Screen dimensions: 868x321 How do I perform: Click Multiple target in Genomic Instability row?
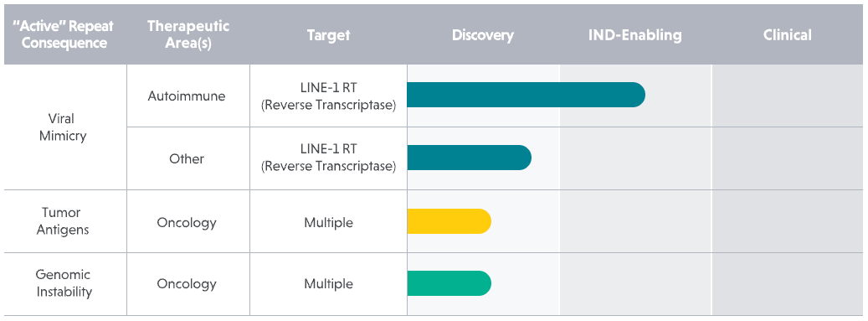328,284
